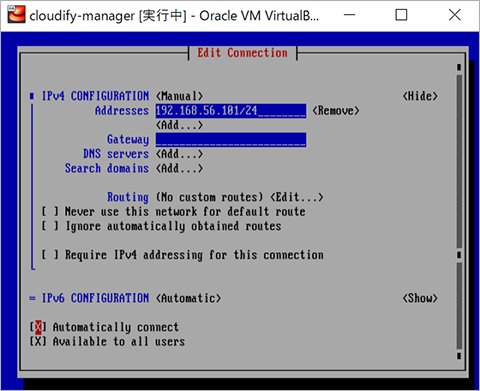Focus the Gateway input field
The width and height of the screenshot is (480, 391).
231,140
